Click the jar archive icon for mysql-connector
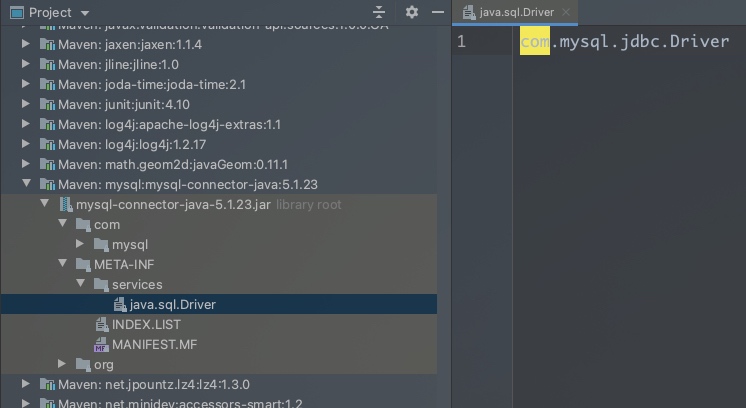This screenshot has width=746, height=408. coord(66,205)
